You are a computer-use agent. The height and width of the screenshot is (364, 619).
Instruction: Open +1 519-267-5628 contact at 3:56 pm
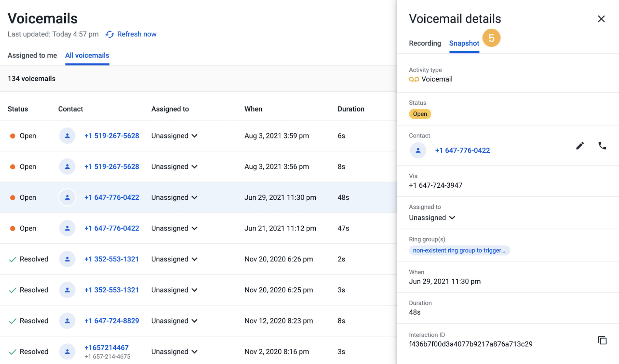click(112, 167)
